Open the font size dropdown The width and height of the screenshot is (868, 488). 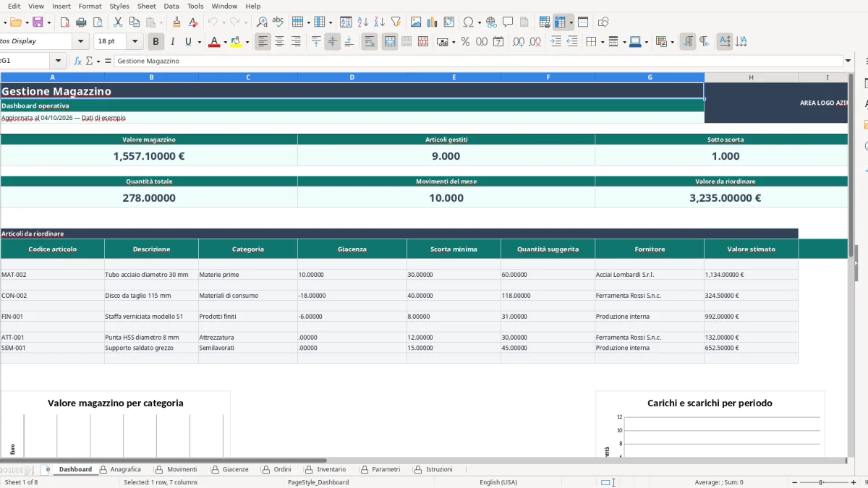(135, 42)
